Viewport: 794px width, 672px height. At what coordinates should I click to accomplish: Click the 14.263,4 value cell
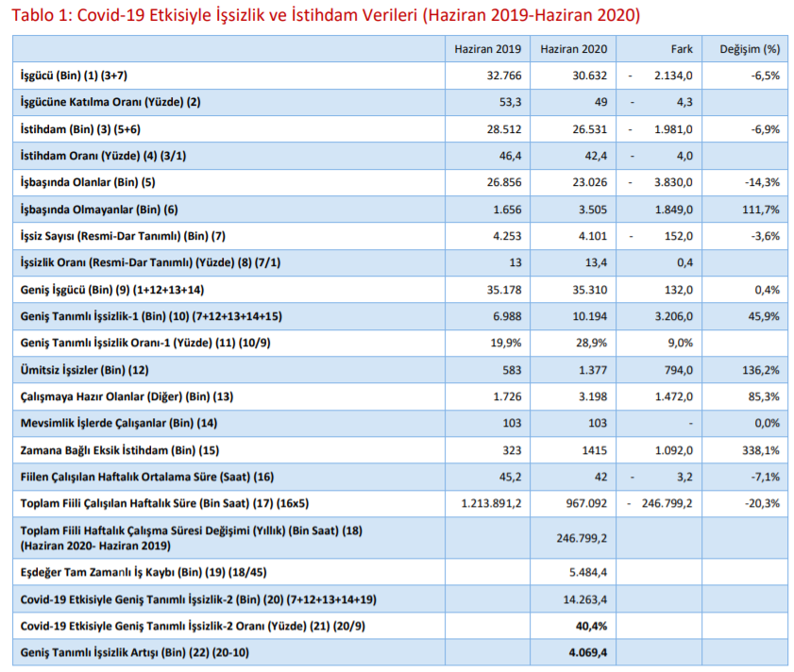point(587,599)
